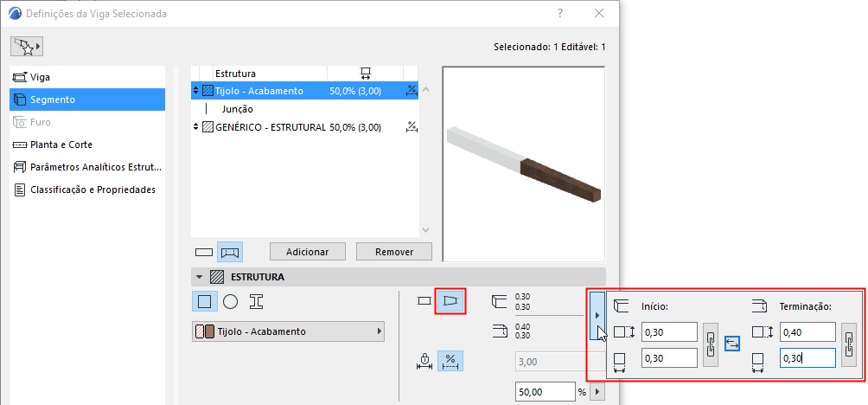
Task: Click reorder handle of GENÉRICO - ESTRUTURAL row
Action: tap(195, 127)
